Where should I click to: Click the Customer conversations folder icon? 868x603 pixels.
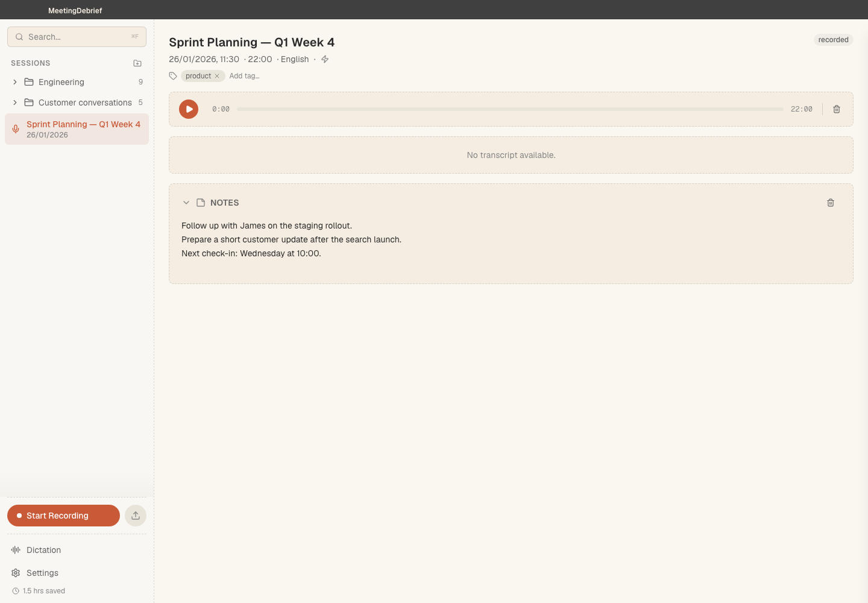29,103
